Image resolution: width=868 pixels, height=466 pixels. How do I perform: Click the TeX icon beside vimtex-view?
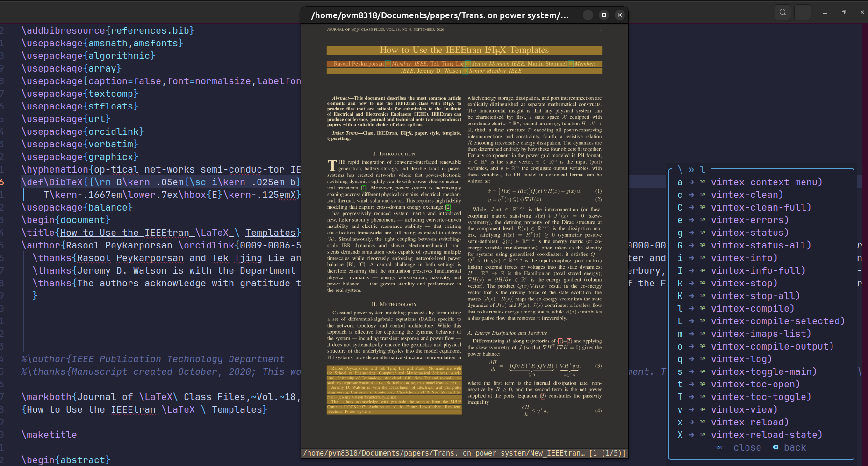(703, 409)
